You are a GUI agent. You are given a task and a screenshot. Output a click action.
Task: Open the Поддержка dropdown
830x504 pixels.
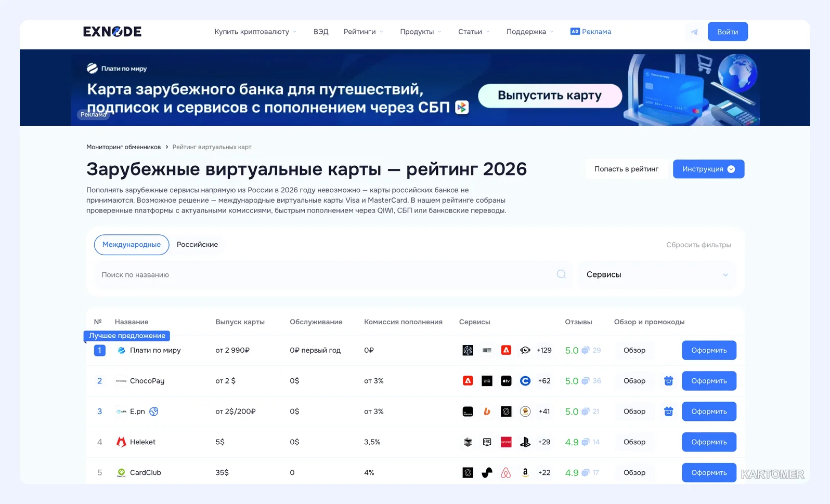click(530, 32)
